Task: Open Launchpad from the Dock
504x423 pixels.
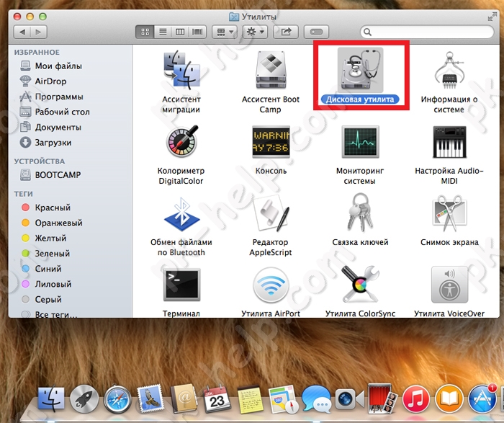Action: 84,399
